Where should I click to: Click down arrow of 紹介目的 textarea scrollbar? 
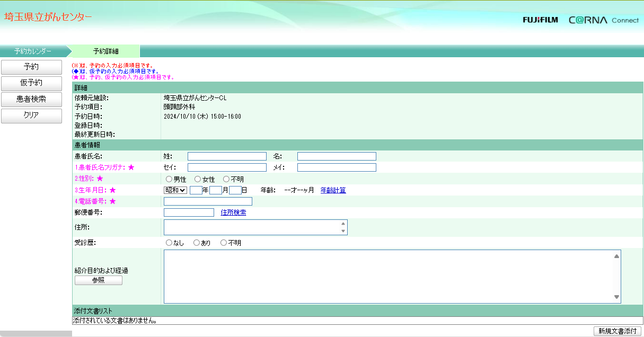click(616, 297)
